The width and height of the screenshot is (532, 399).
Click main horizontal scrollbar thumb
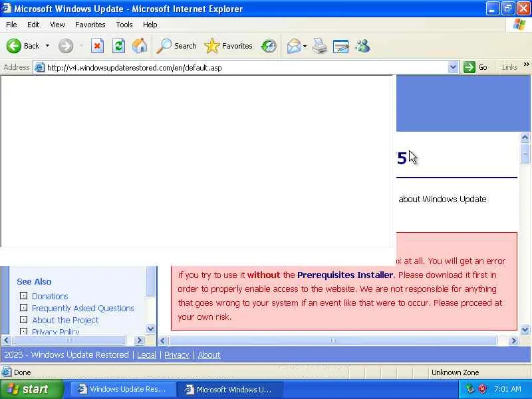[x=333, y=340]
